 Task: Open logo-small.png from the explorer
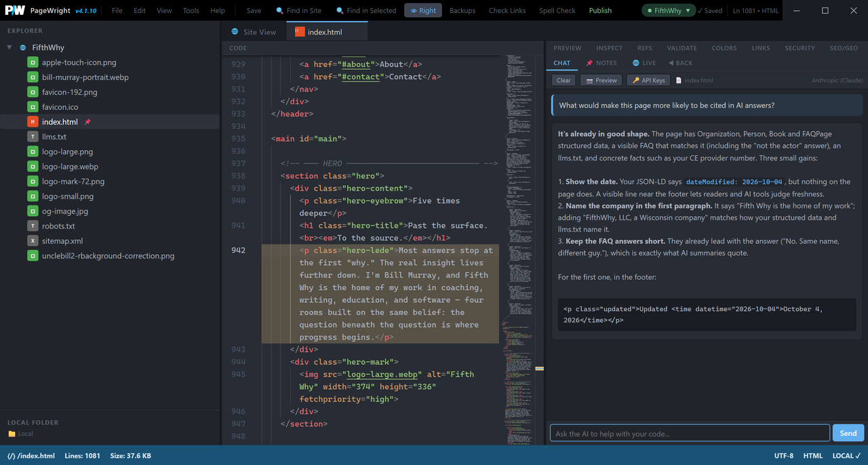click(x=68, y=197)
